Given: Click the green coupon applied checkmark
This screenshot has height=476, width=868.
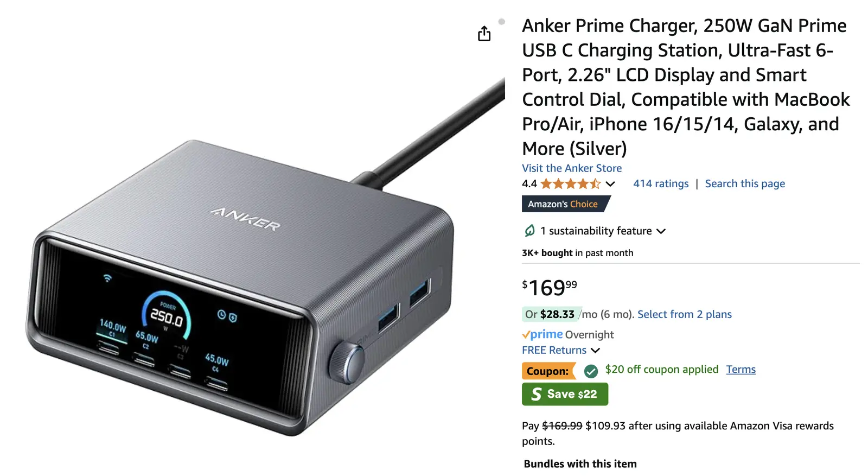Looking at the screenshot, I should click(x=591, y=371).
